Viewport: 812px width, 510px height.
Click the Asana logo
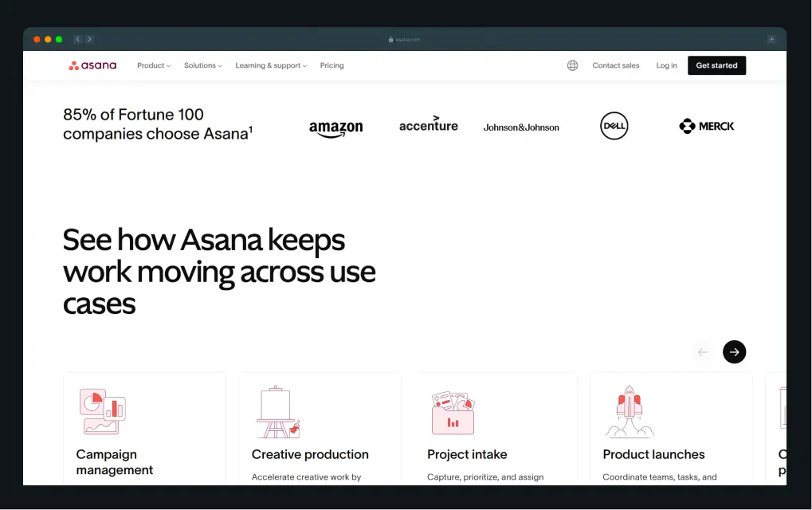coord(92,65)
